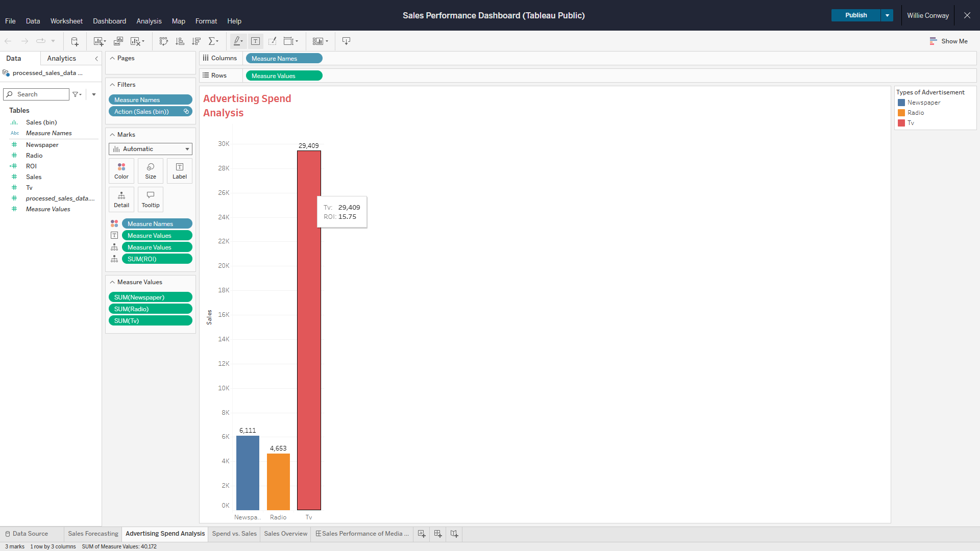Click the New Dashboard icon in tab bar
980x551 pixels.
pos(438,534)
